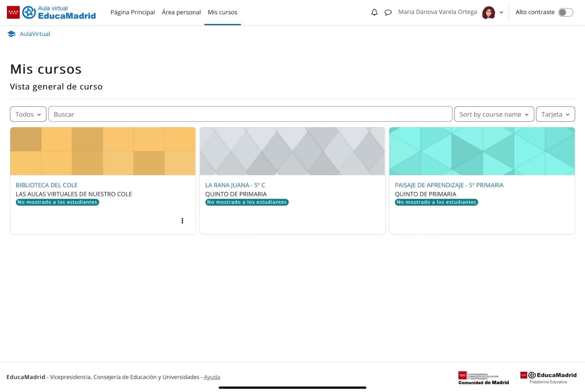The image size is (585, 392).
Task: Open the BIBLIOTECA DEL COLE course link
Action: [47, 185]
